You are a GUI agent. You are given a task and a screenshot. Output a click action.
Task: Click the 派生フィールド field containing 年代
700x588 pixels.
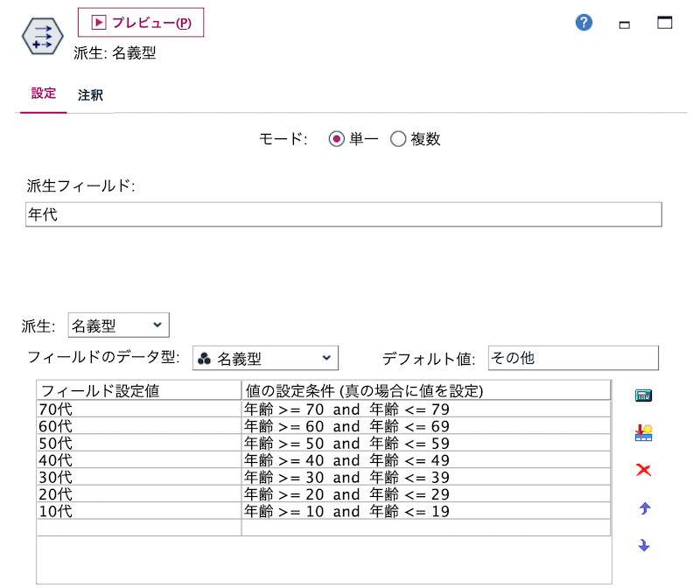coord(343,214)
